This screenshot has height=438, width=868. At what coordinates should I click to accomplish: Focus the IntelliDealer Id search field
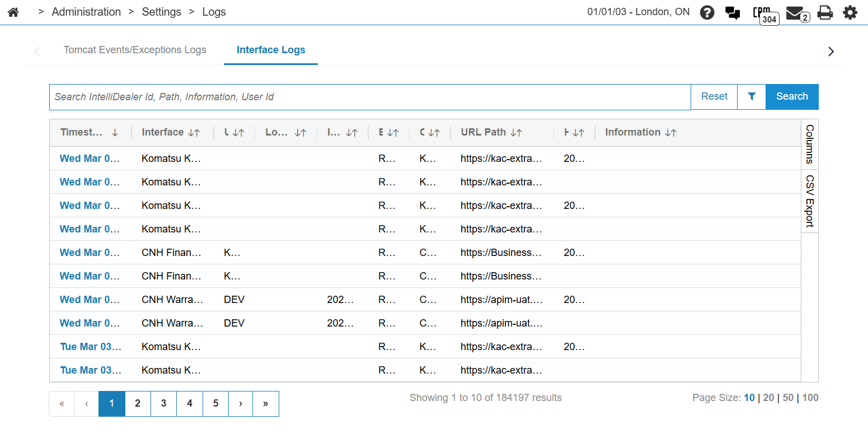(x=369, y=97)
